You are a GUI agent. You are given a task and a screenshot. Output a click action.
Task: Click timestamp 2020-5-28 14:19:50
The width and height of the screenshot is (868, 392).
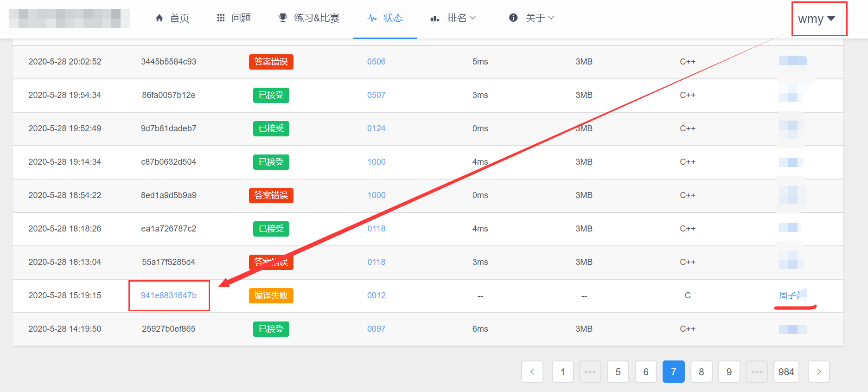[x=65, y=329]
